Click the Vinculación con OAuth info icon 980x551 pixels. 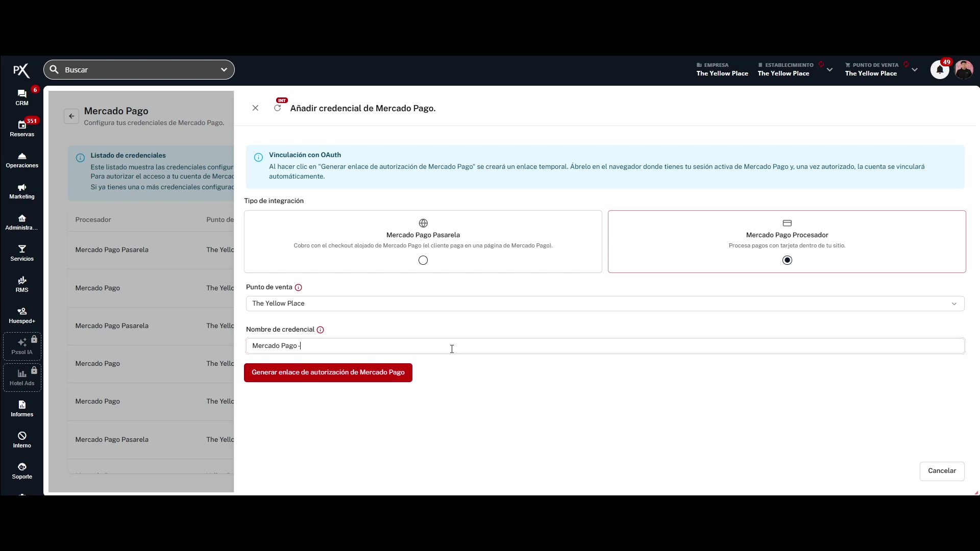click(x=258, y=157)
